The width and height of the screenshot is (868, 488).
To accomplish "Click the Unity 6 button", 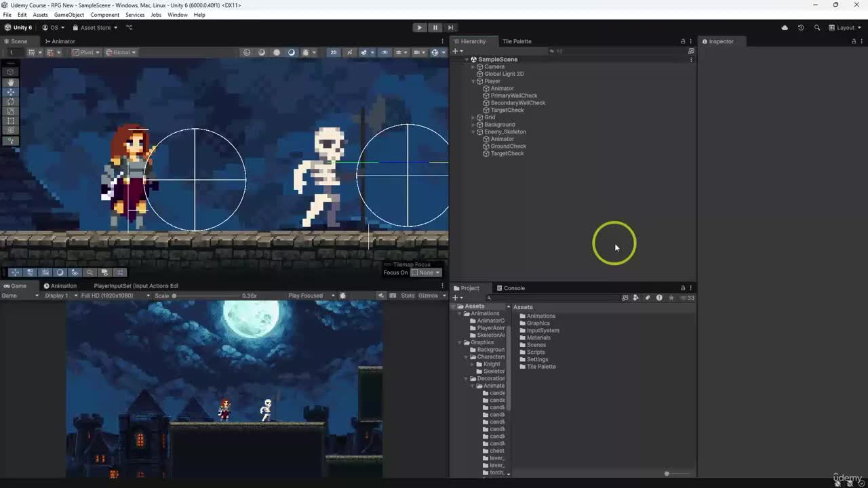I will click(18, 28).
